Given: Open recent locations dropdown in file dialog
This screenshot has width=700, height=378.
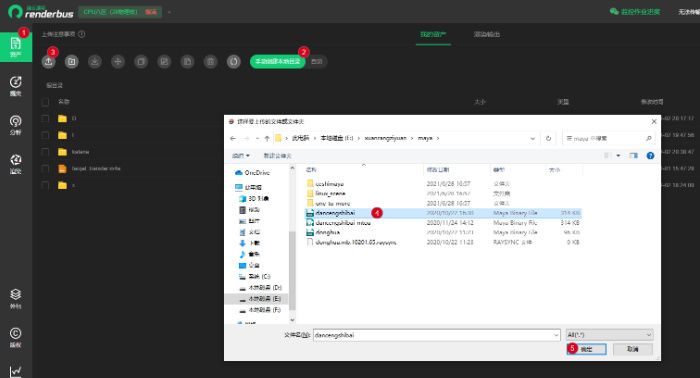Looking at the screenshot, I should tap(258, 138).
